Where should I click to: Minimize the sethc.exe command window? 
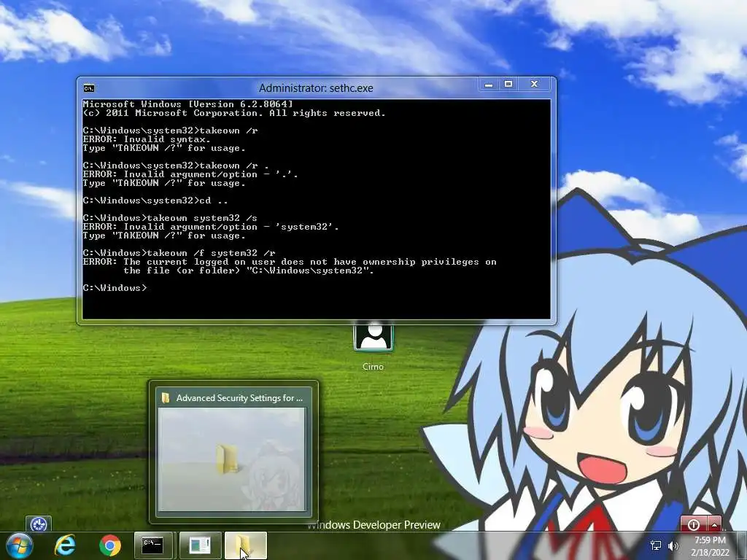(x=488, y=85)
